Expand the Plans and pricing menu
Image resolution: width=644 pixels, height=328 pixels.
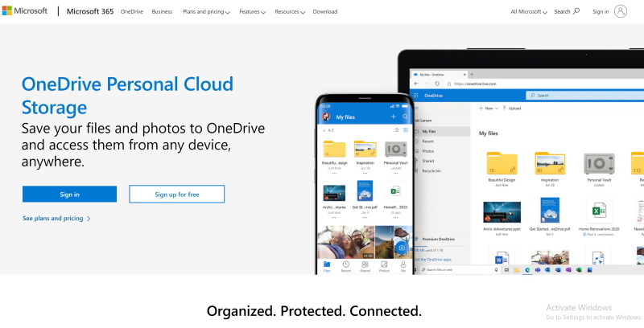pyautogui.click(x=206, y=11)
